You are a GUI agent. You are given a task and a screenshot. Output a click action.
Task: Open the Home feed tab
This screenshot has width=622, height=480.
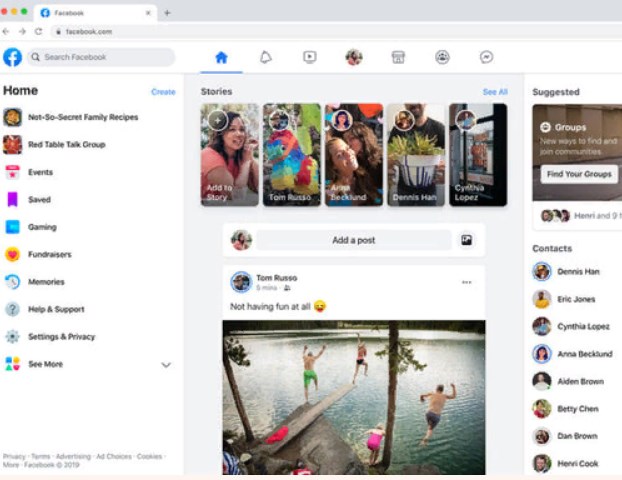click(221, 58)
